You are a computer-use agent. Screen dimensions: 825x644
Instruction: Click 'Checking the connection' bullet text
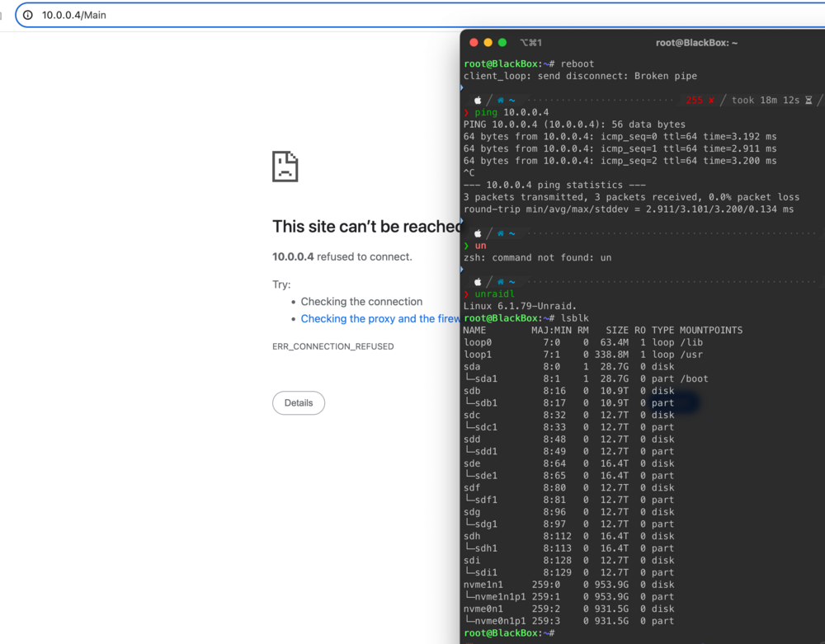coord(361,302)
